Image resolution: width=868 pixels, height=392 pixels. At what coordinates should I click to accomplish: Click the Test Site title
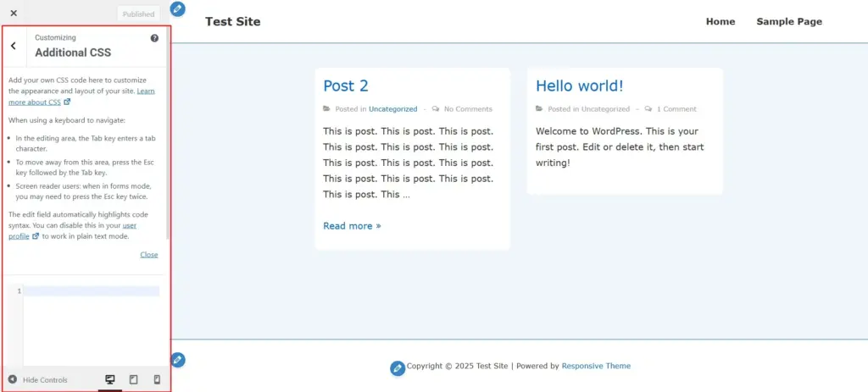[x=232, y=21]
